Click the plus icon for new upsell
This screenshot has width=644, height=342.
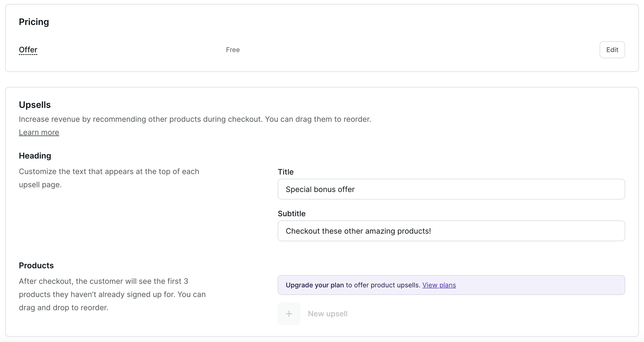tap(289, 314)
